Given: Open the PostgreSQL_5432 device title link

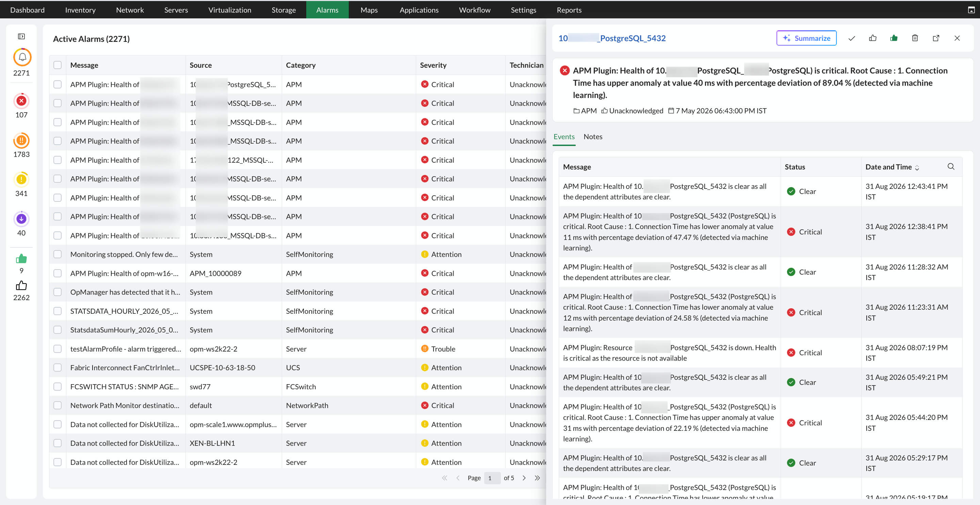Looking at the screenshot, I should click(x=612, y=38).
